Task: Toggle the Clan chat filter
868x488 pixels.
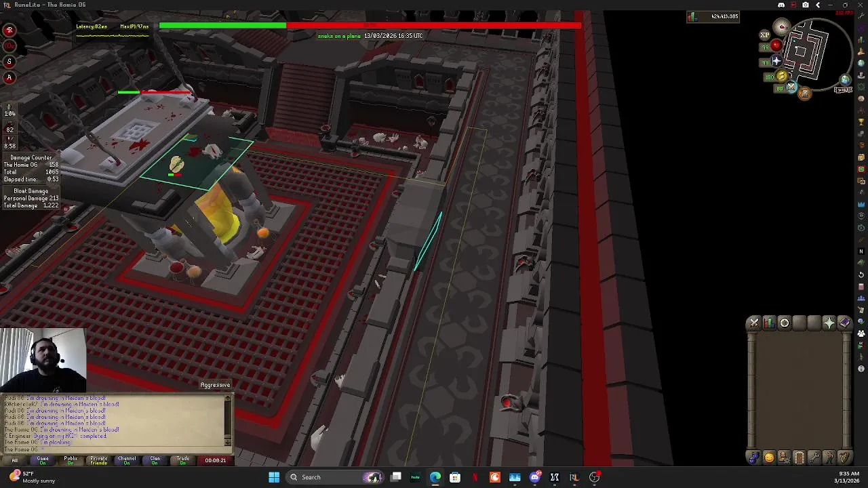Action: point(155,460)
